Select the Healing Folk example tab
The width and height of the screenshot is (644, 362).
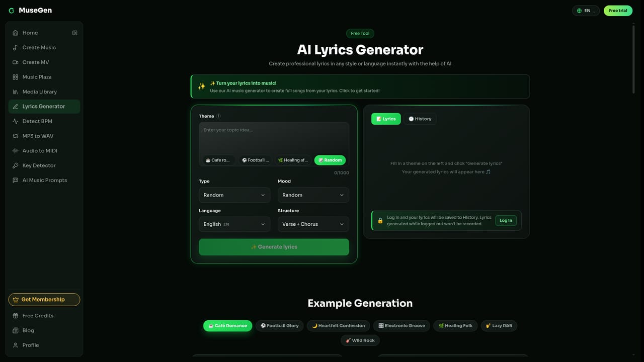pos(455,326)
